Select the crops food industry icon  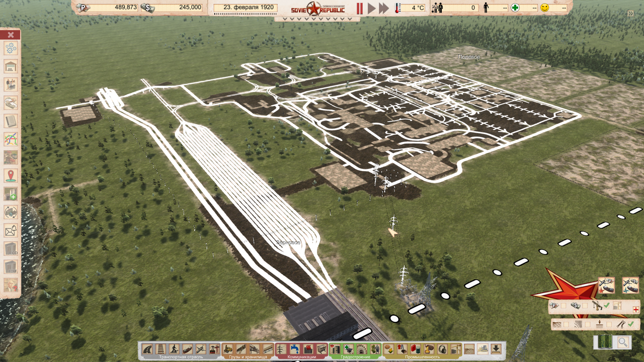pyautogui.click(x=389, y=349)
